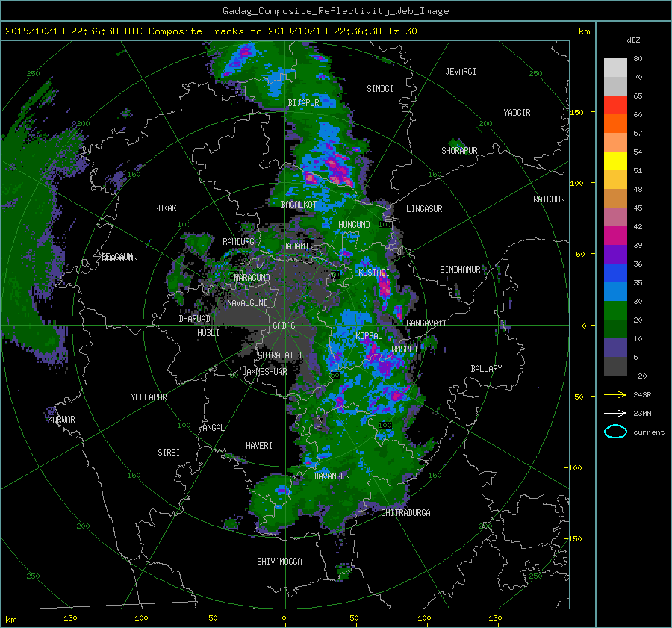Click the cyan current track ellipse icon
This screenshot has height=628, width=672.
615,432
